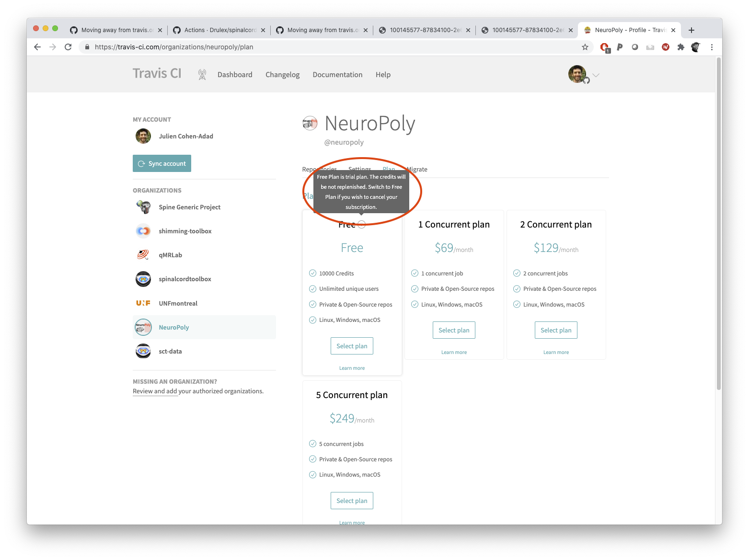
Task: Learn more about the Free plan
Action: coord(352,368)
